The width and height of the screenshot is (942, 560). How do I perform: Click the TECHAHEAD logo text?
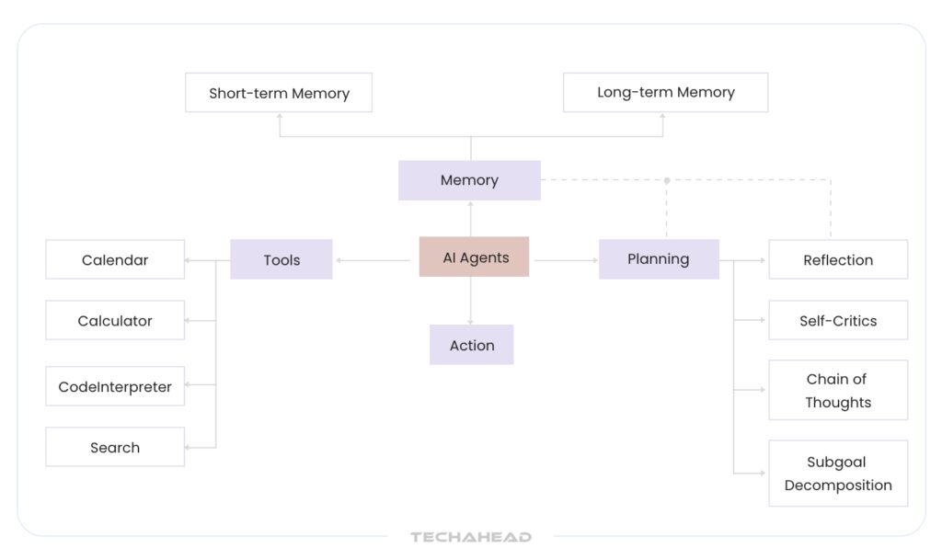point(471,537)
